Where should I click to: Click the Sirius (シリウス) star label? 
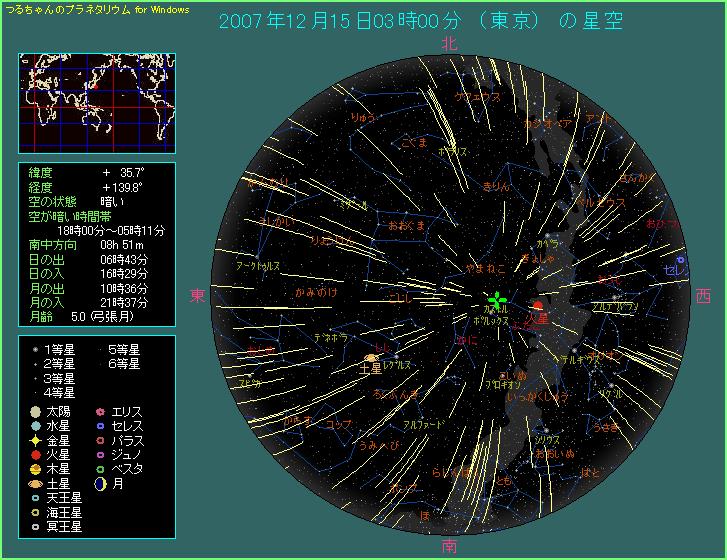pyautogui.click(x=546, y=439)
